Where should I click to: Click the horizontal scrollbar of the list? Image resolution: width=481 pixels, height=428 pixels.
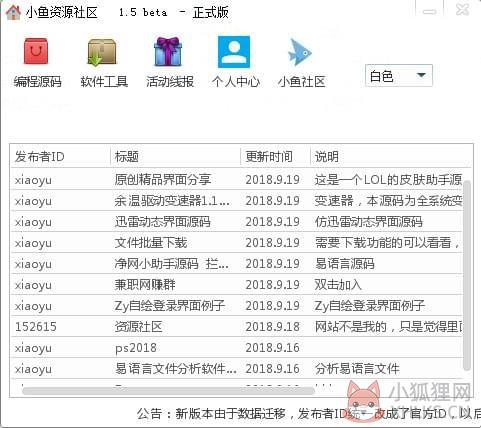click(168, 390)
